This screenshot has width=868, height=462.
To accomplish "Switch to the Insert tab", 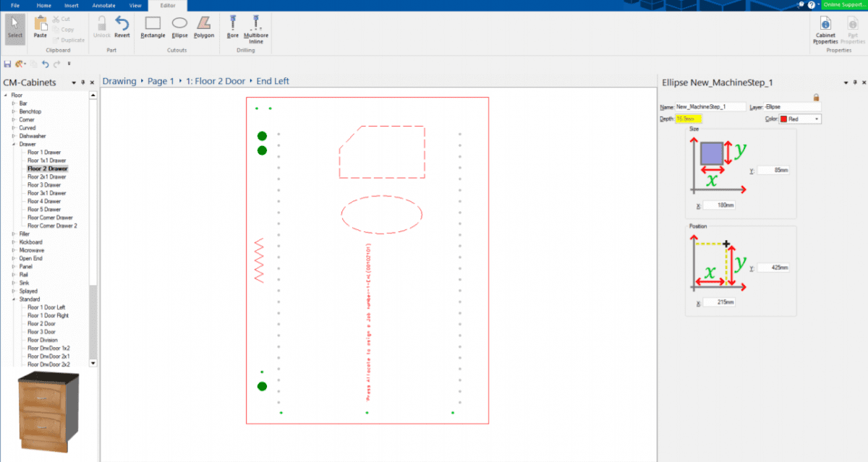I will pos(72,5).
